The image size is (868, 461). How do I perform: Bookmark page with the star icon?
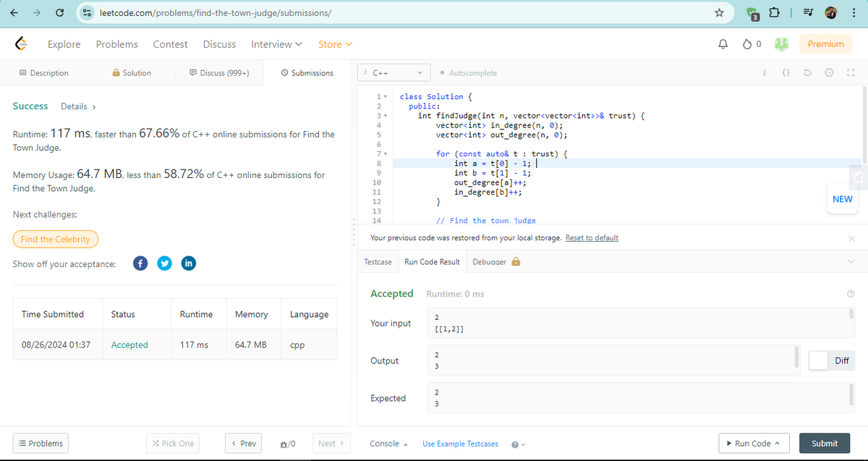click(x=719, y=12)
